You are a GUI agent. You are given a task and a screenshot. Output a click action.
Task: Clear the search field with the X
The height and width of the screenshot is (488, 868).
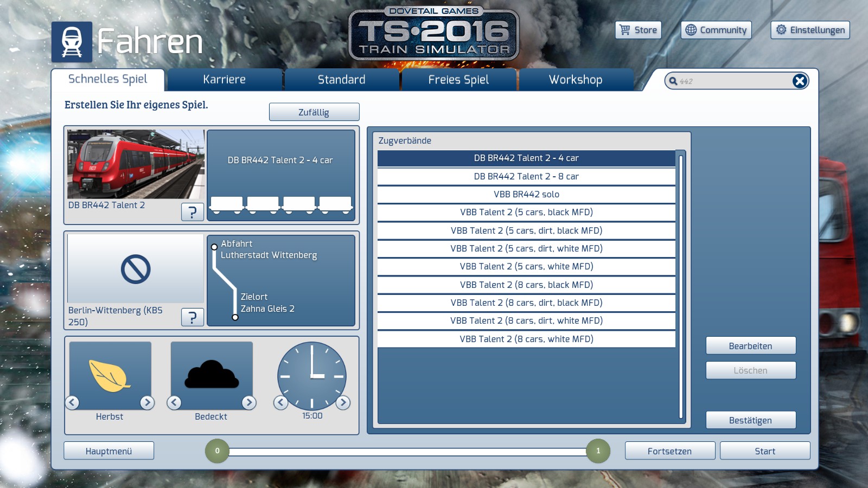pyautogui.click(x=800, y=81)
